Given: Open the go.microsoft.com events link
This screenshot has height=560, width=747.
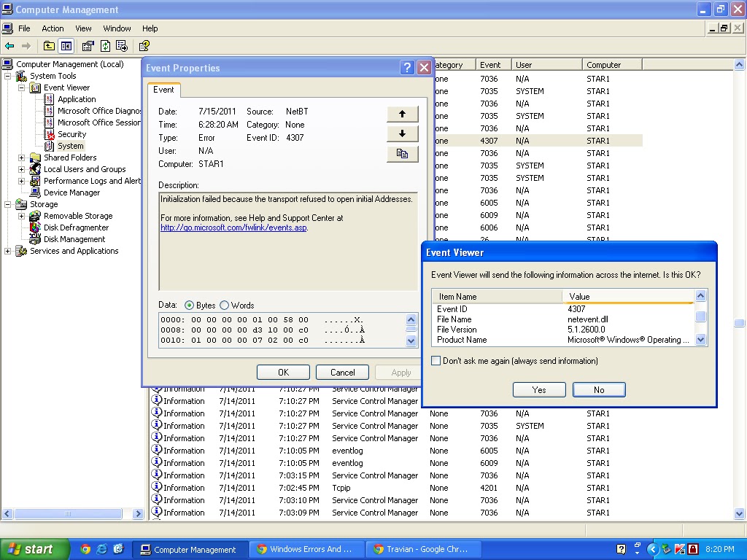Looking at the screenshot, I should point(233,227).
